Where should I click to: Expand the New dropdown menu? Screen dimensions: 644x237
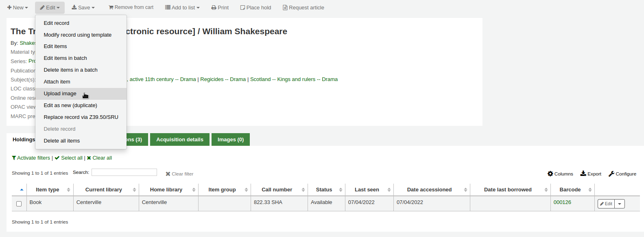coord(17,8)
